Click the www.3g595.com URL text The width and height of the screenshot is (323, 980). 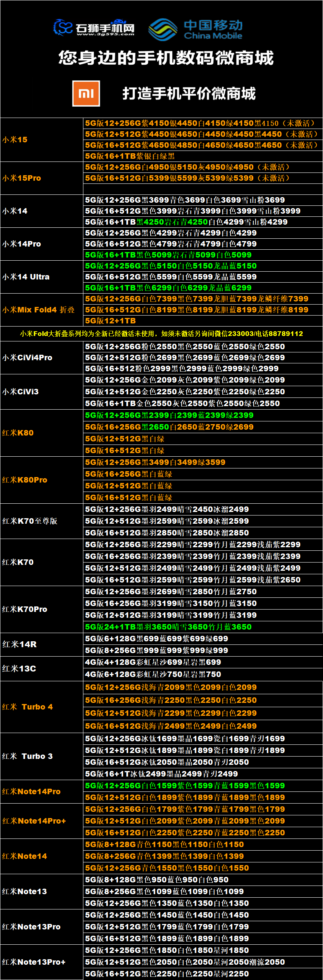[x=105, y=34]
